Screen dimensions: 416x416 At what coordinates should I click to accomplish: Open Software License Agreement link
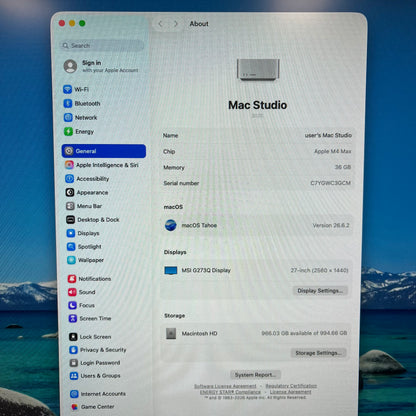click(225, 386)
